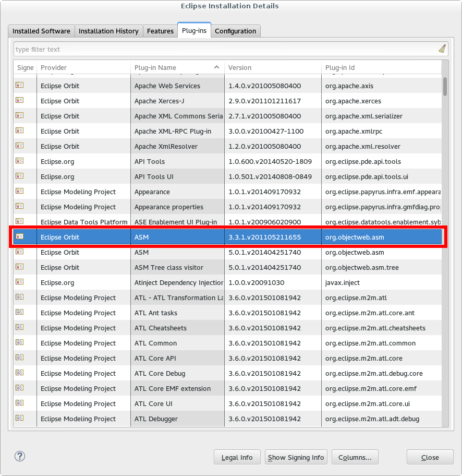Sort by the Version column header
This screenshot has width=462, height=476.
[273, 67]
